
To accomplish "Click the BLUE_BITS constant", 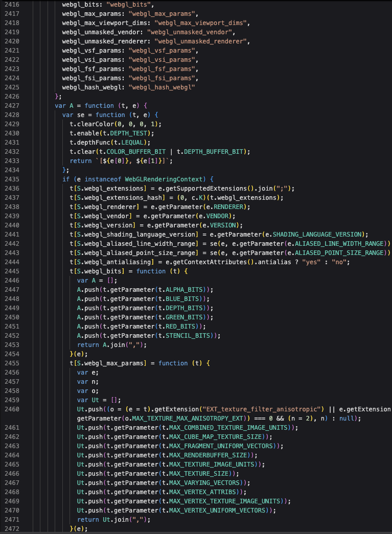I will pyautogui.click(x=182, y=298).
